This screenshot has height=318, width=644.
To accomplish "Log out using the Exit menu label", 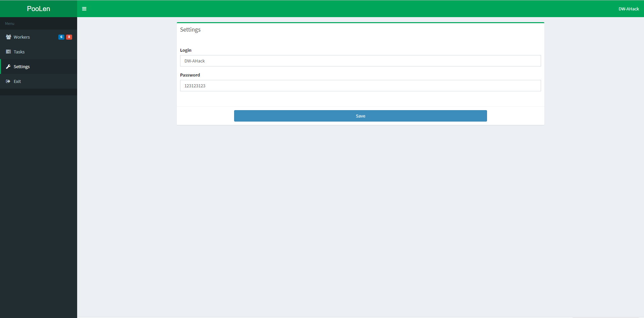I will [17, 82].
